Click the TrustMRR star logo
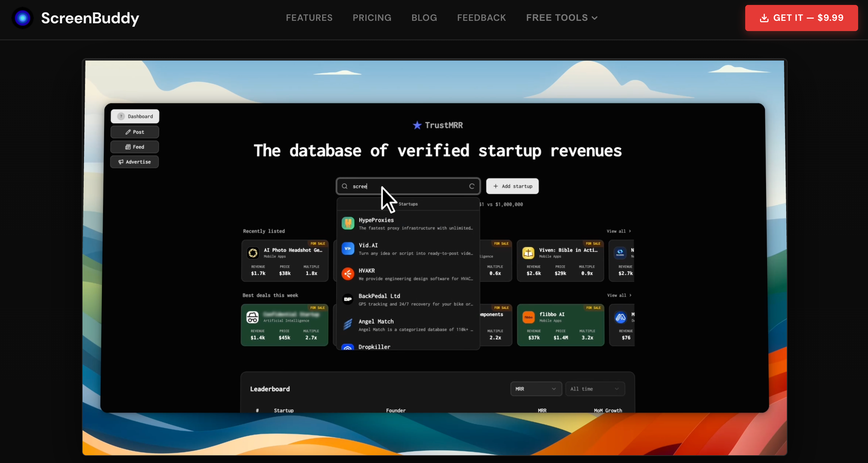Viewport: 868px width, 463px height. pyautogui.click(x=417, y=125)
